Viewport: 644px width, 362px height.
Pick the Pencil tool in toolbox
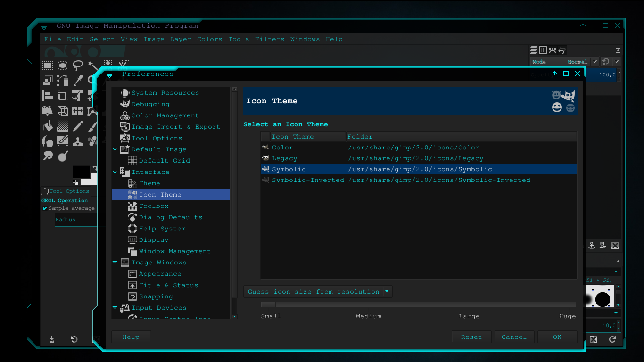(78, 126)
